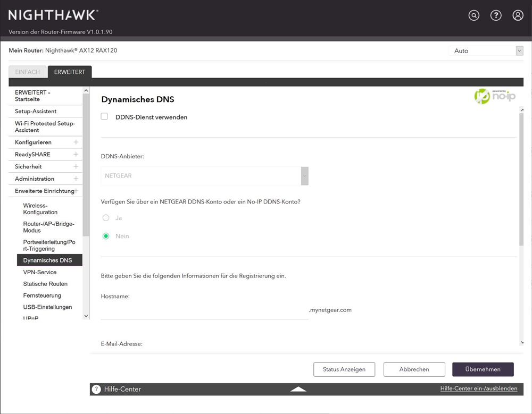Enable the DDNS-Dienst verwenden checkbox
Screen dimensions: 532x414
point(105,117)
